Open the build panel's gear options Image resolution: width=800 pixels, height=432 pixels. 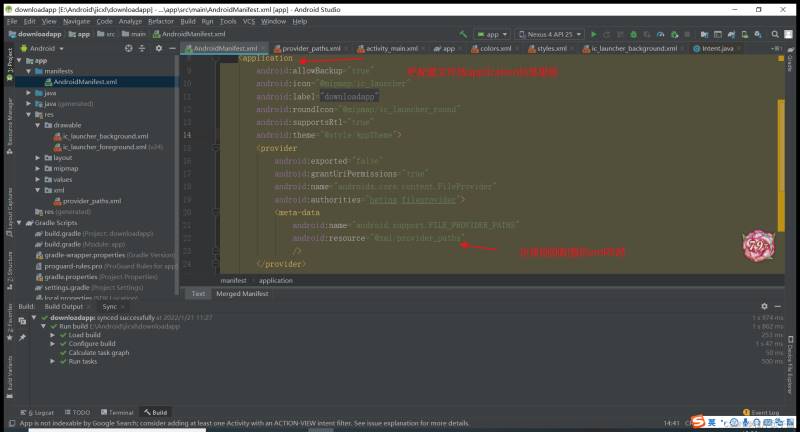coord(764,306)
